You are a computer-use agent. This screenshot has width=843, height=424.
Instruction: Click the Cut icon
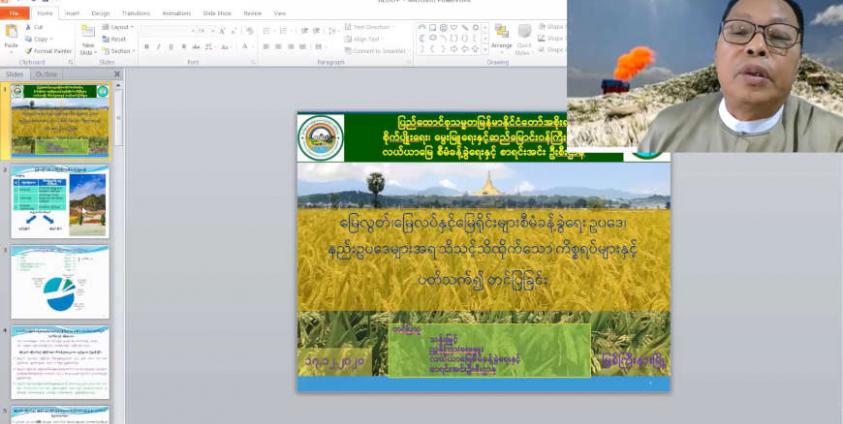click(x=35, y=27)
